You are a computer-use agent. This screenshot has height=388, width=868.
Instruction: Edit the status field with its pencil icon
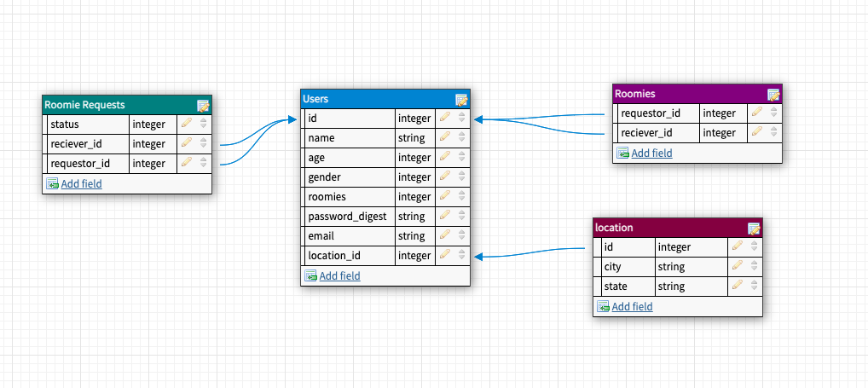tap(187, 122)
